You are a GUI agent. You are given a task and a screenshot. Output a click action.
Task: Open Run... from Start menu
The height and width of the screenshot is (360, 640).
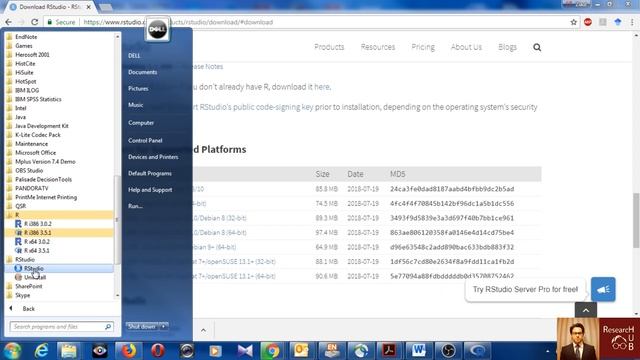point(135,206)
